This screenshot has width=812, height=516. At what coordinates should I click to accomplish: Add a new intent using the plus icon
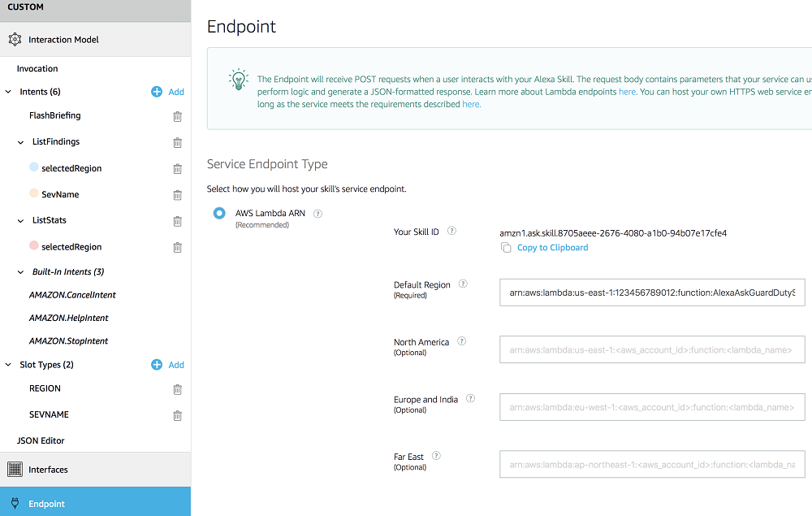[156, 92]
